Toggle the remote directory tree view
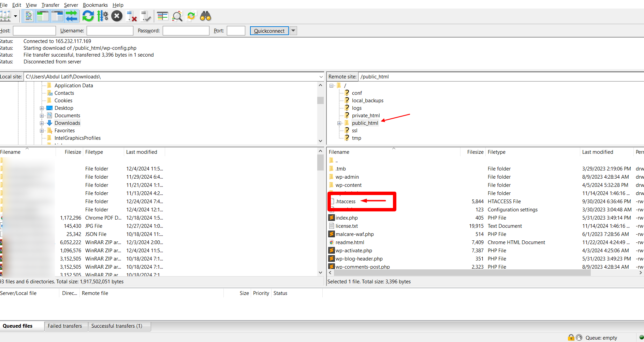Screen dimensions: 644x342 point(57,16)
